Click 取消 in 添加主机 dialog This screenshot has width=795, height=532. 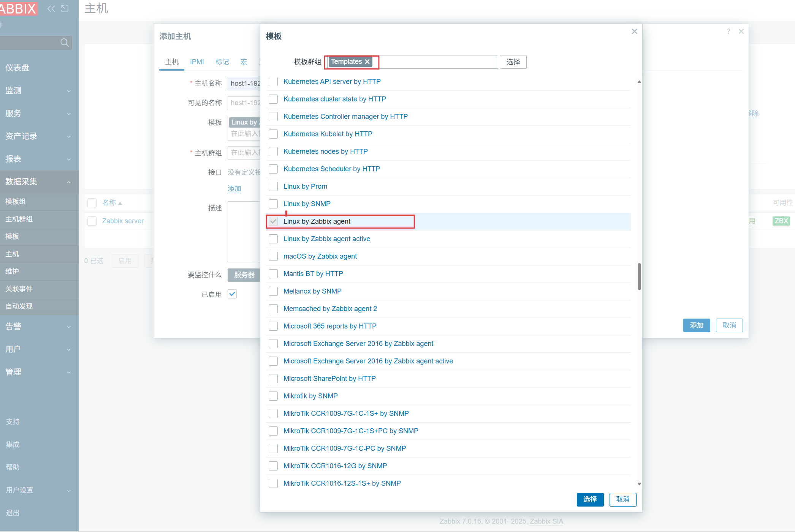pyautogui.click(x=729, y=325)
